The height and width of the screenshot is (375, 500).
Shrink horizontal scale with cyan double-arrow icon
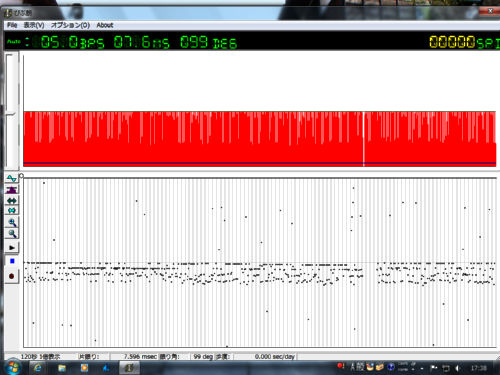click(x=12, y=210)
